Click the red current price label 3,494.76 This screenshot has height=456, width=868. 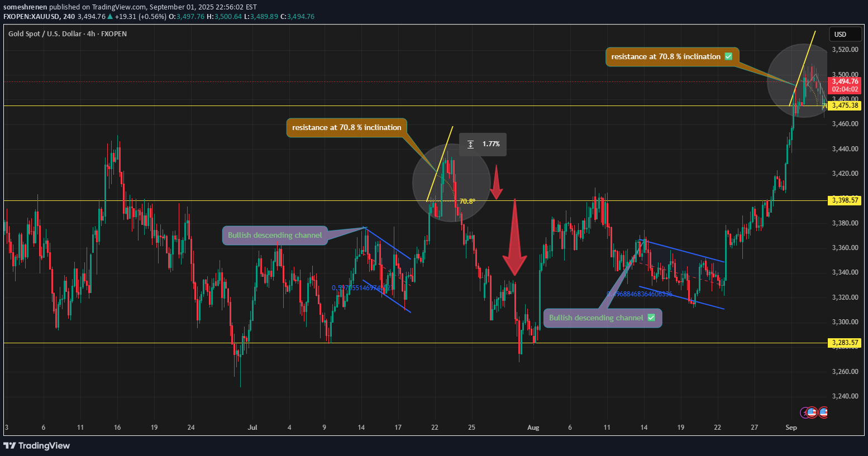(x=845, y=81)
